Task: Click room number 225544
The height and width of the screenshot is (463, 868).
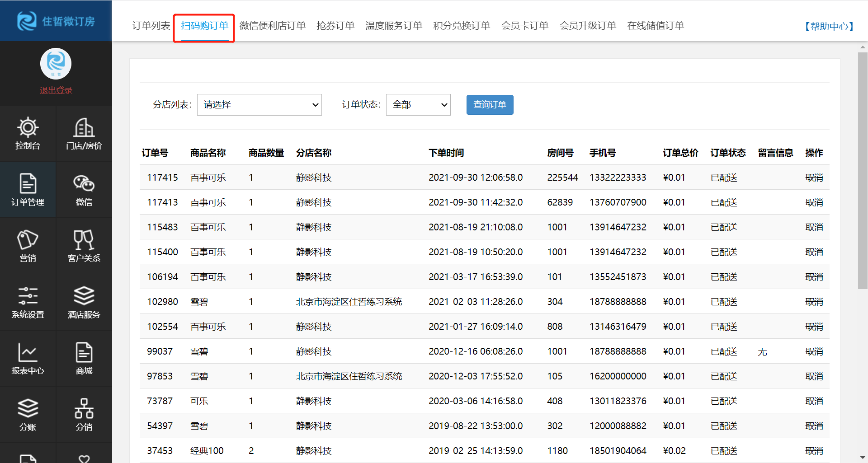Action: [562, 178]
